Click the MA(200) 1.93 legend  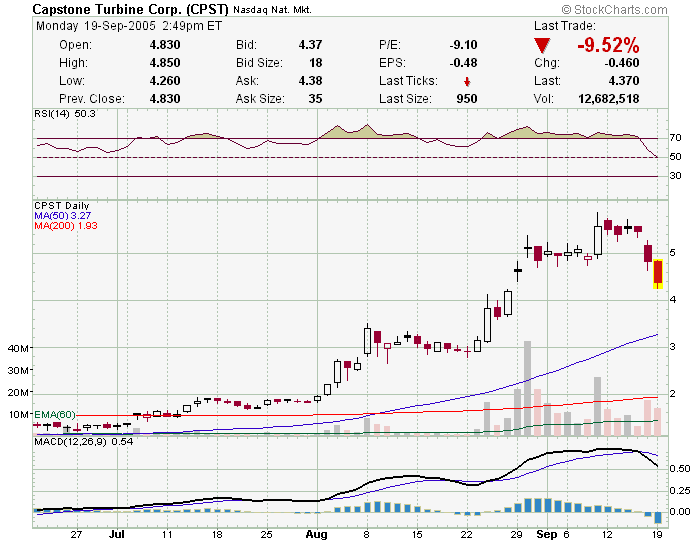[x=66, y=225]
